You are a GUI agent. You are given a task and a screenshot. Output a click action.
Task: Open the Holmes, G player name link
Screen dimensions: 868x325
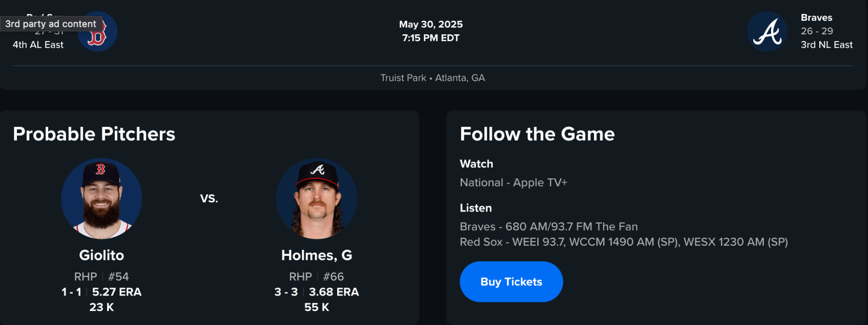316,255
